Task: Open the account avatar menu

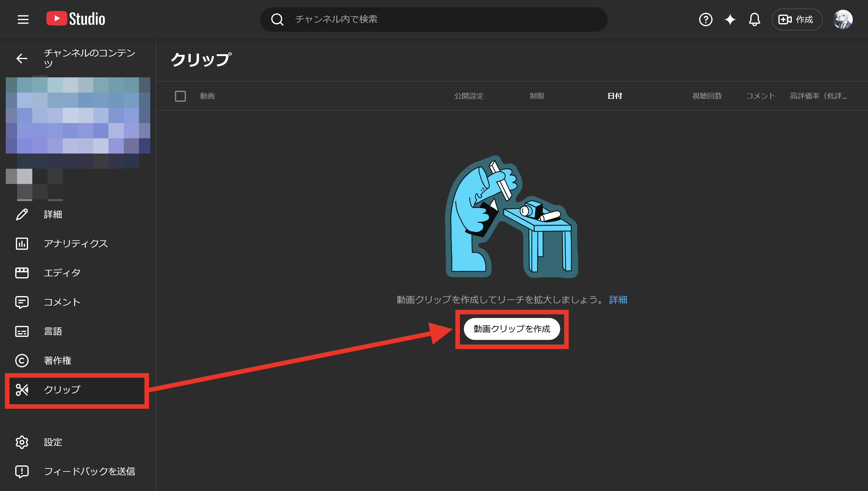Action: (x=843, y=19)
